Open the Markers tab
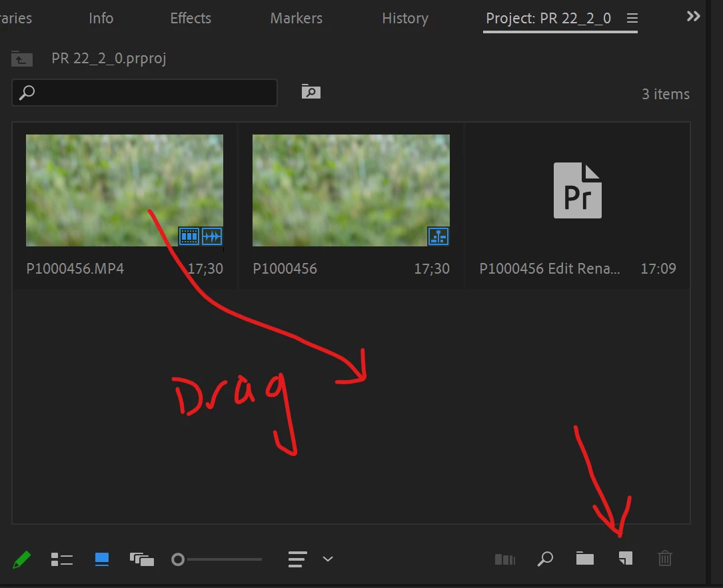Image resolution: width=723 pixels, height=588 pixels. tap(296, 18)
